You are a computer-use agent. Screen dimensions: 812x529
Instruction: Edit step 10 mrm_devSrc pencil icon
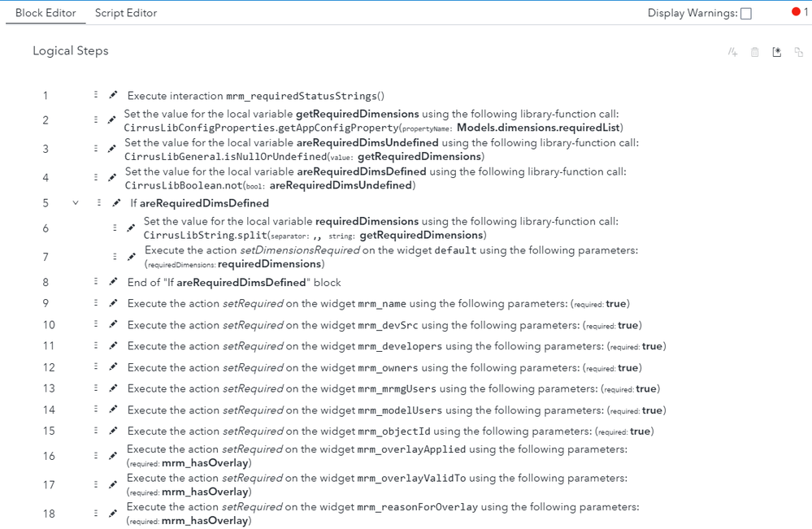click(x=113, y=324)
